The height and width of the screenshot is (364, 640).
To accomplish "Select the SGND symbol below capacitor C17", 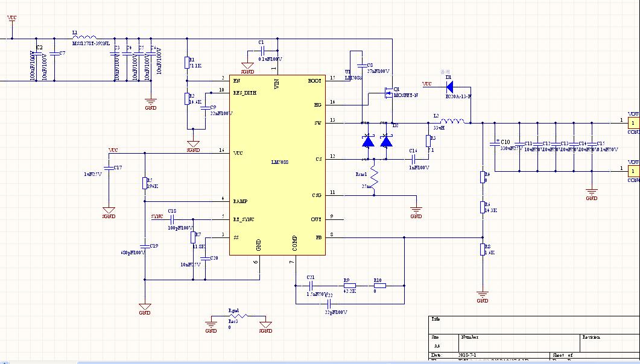I will pos(109,212).
